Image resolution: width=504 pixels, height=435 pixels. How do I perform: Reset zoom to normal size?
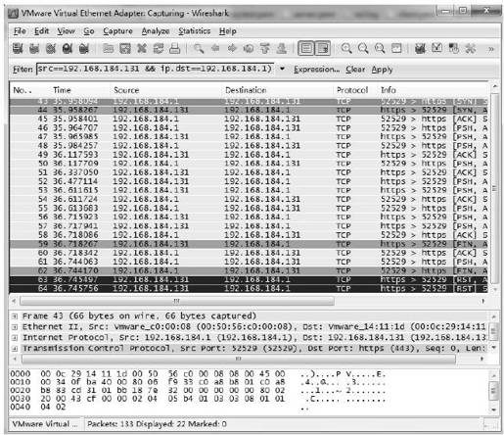(380, 49)
